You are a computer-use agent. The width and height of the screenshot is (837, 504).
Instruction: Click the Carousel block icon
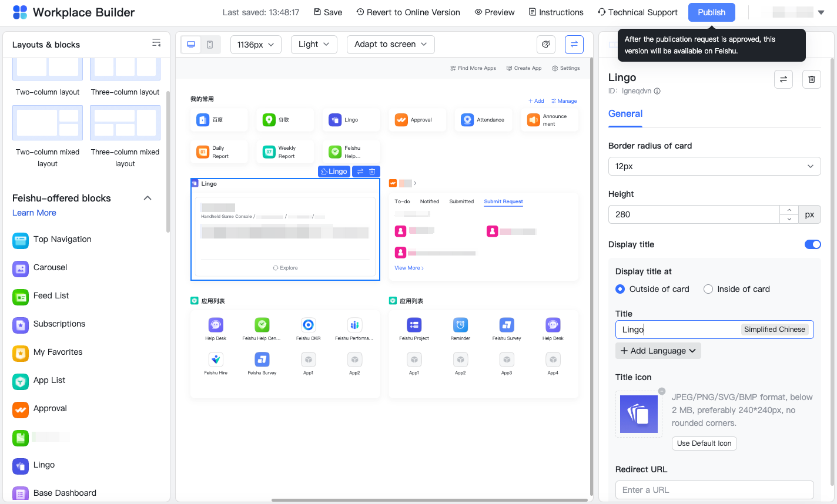[21, 268]
